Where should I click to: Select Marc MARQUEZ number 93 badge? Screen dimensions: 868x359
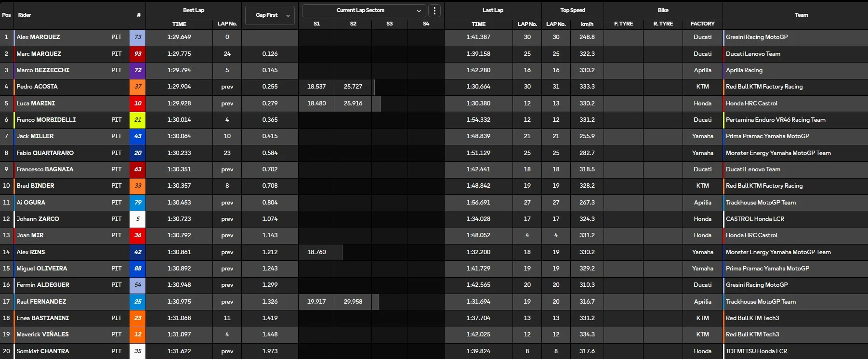point(138,54)
